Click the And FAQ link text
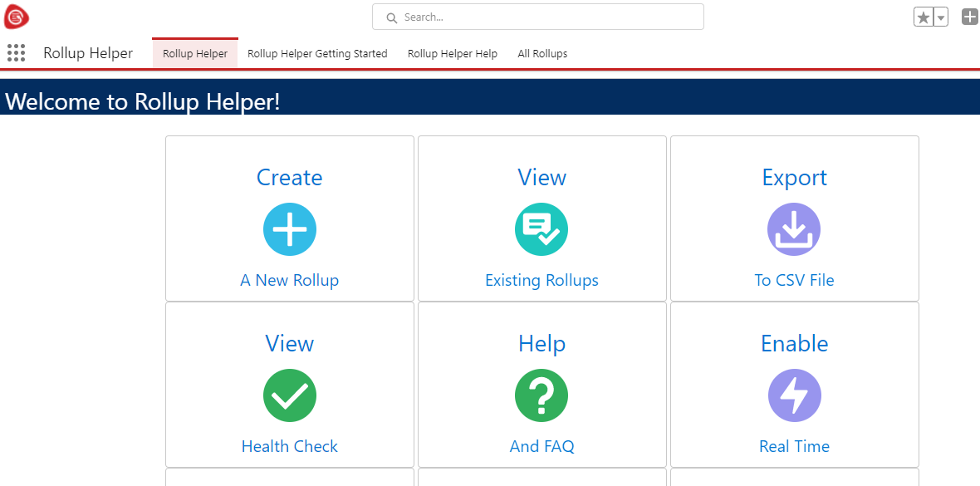Screen dimensions: 980x486 coord(541,447)
